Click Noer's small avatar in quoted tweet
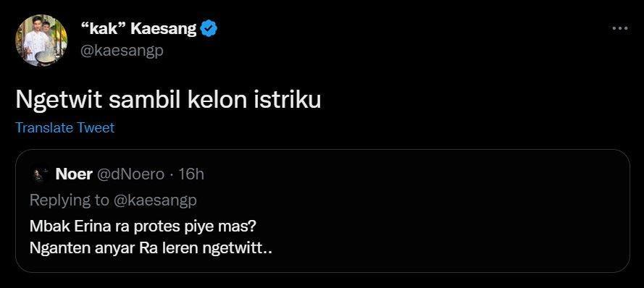644x288 pixels. pos(39,175)
